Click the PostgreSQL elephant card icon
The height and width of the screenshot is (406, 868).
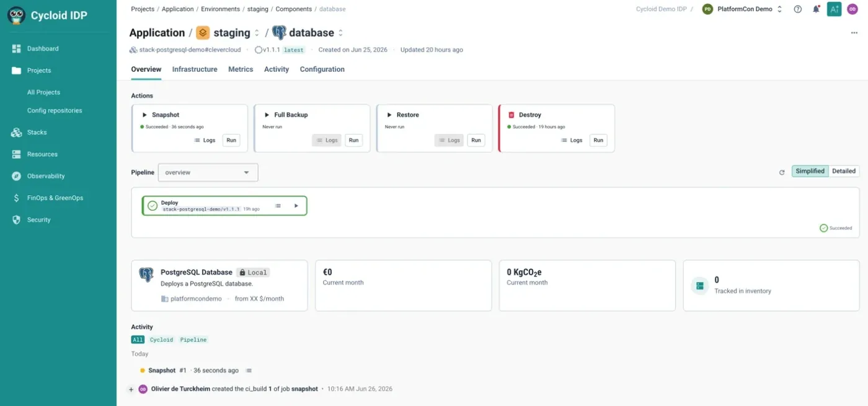coord(146,275)
